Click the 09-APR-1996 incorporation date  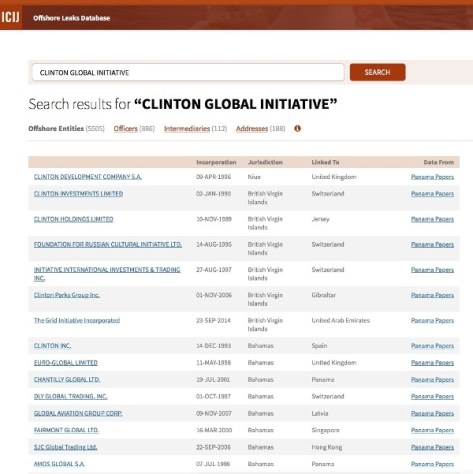(213, 177)
